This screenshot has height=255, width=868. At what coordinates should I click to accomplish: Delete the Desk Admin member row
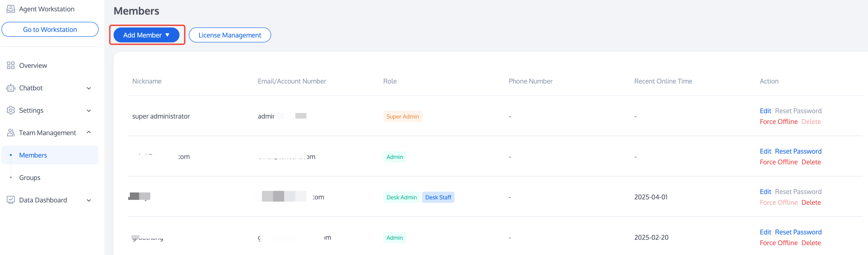(811, 203)
